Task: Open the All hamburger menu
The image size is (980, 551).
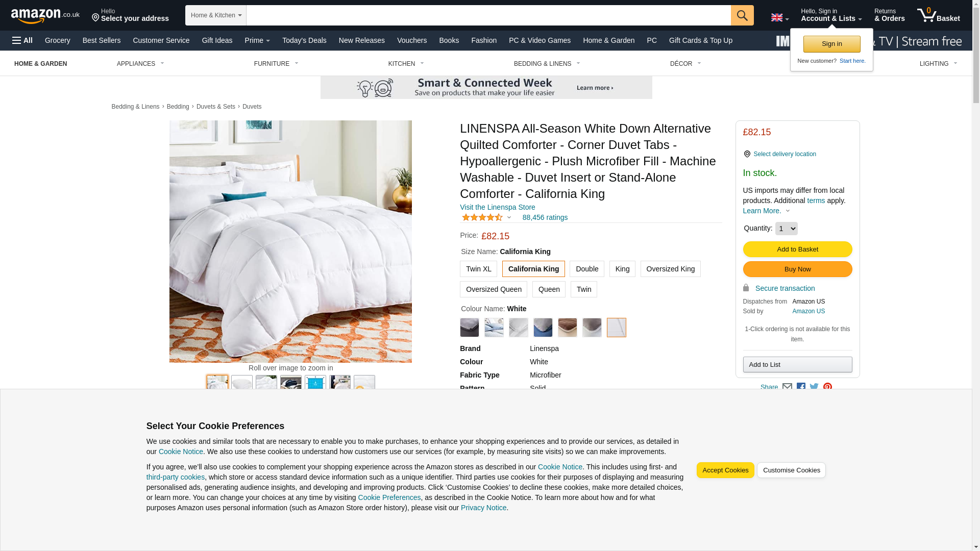Action: click(x=22, y=40)
